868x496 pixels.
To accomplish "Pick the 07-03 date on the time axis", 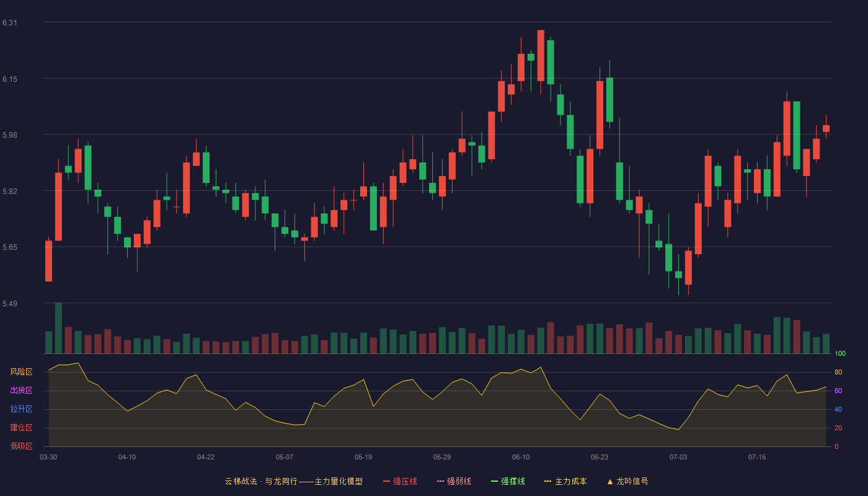I will [678, 457].
